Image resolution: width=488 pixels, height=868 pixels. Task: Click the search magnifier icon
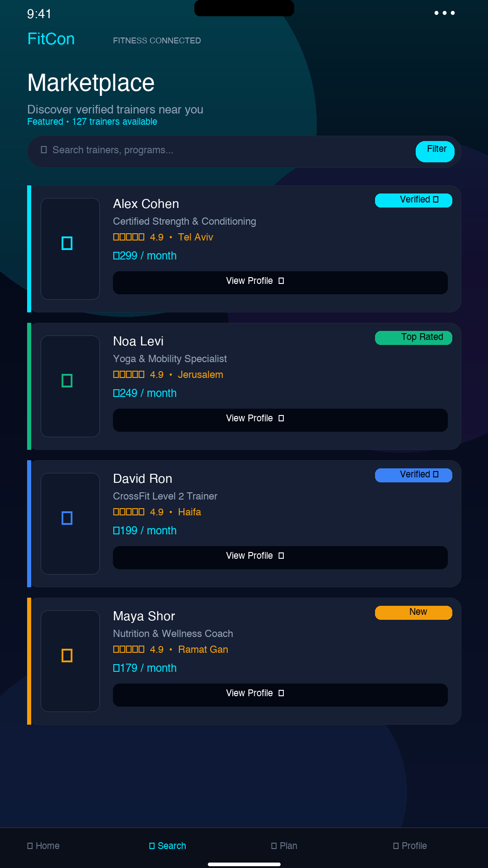[44, 150]
